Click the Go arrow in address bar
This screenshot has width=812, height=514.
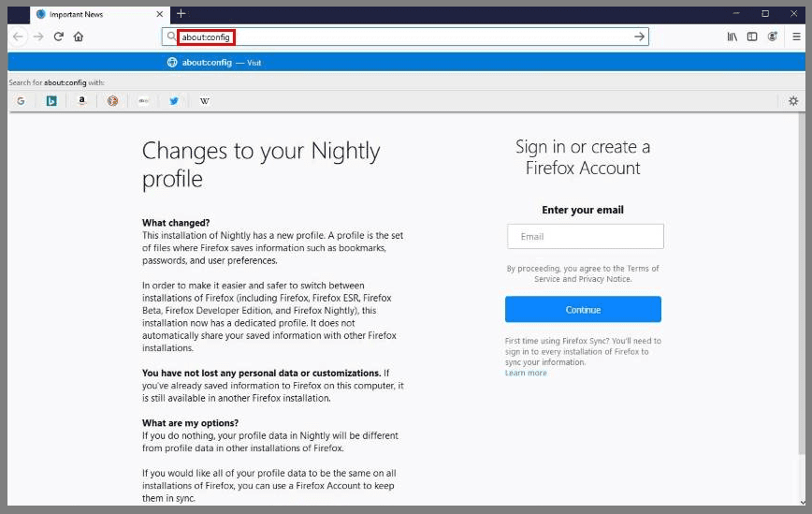639,37
